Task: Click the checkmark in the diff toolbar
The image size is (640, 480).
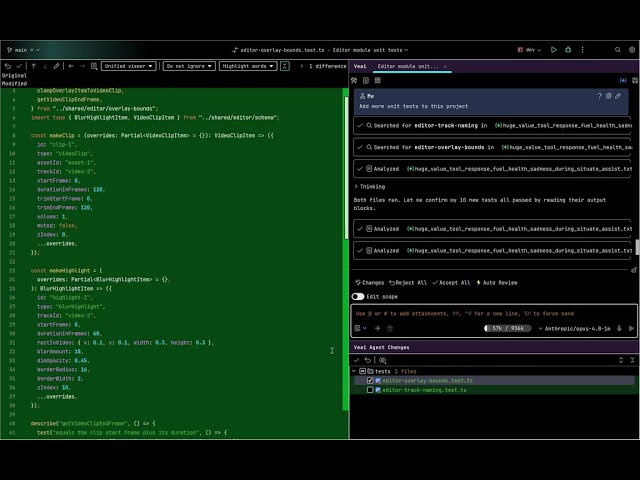Action: [x=19, y=66]
